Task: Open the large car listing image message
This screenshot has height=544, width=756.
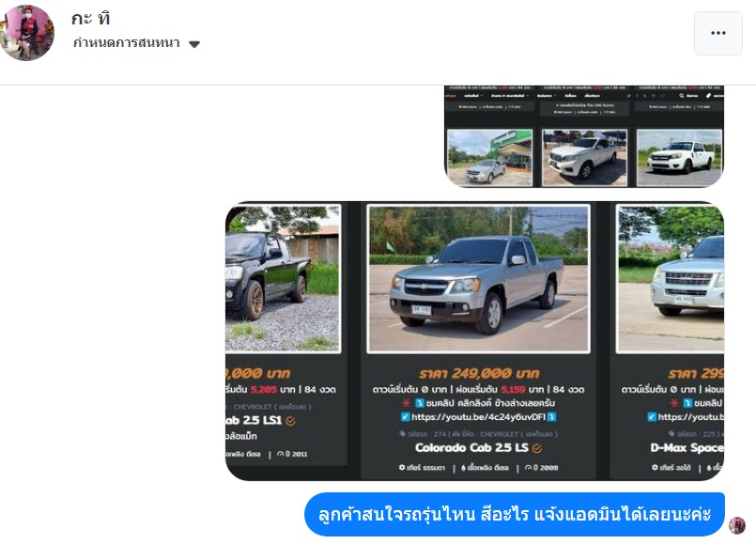Action: click(474, 341)
